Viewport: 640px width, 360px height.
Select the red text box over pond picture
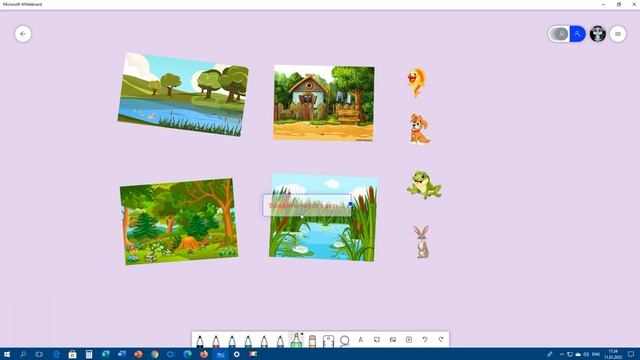point(307,205)
